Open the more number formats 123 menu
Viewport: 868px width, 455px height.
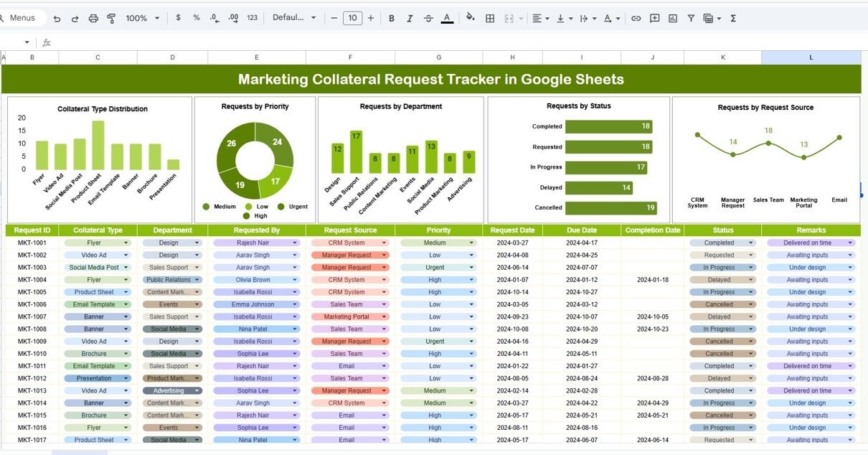pos(252,19)
